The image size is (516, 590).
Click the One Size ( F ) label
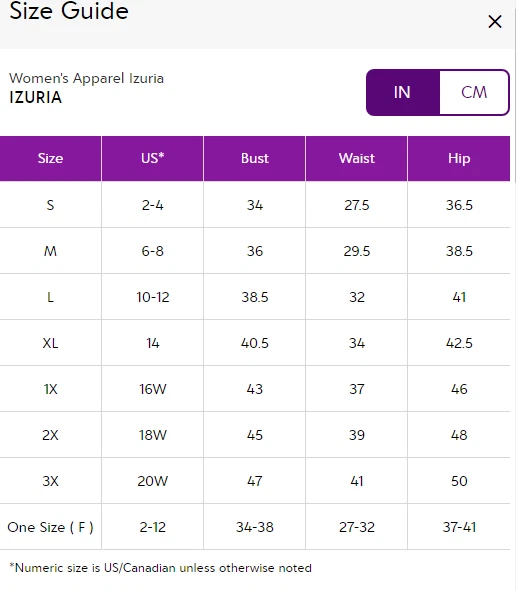click(50, 527)
